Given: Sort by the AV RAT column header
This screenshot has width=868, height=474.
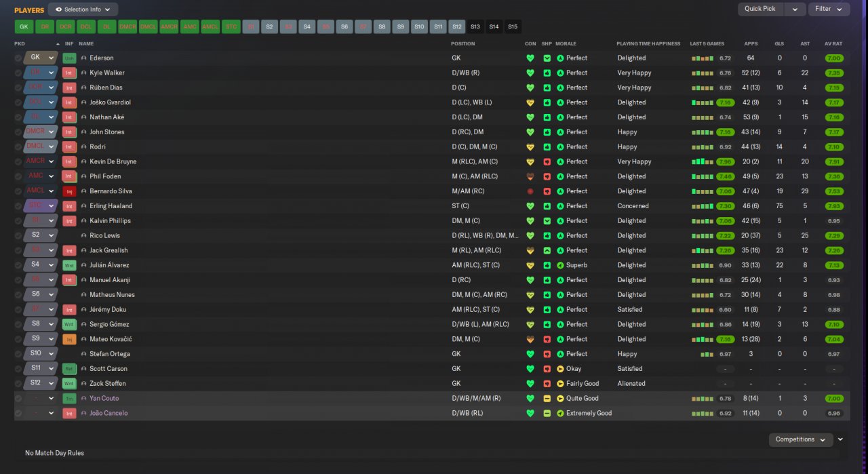Looking at the screenshot, I should tap(833, 44).
